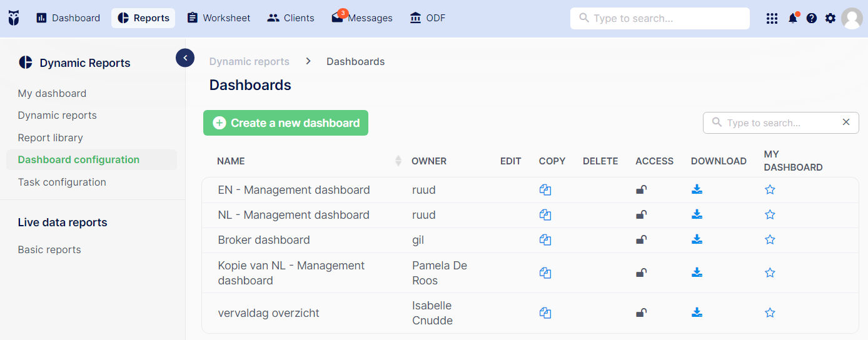Open access lock for EN - Management dashboard
Screen dimensions: 868x340
click(x=641, y=190)
